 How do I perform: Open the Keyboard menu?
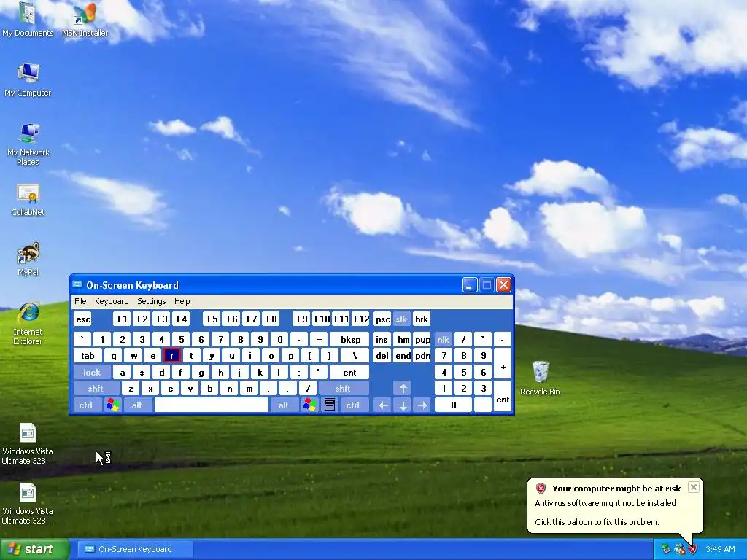[112, 301]
